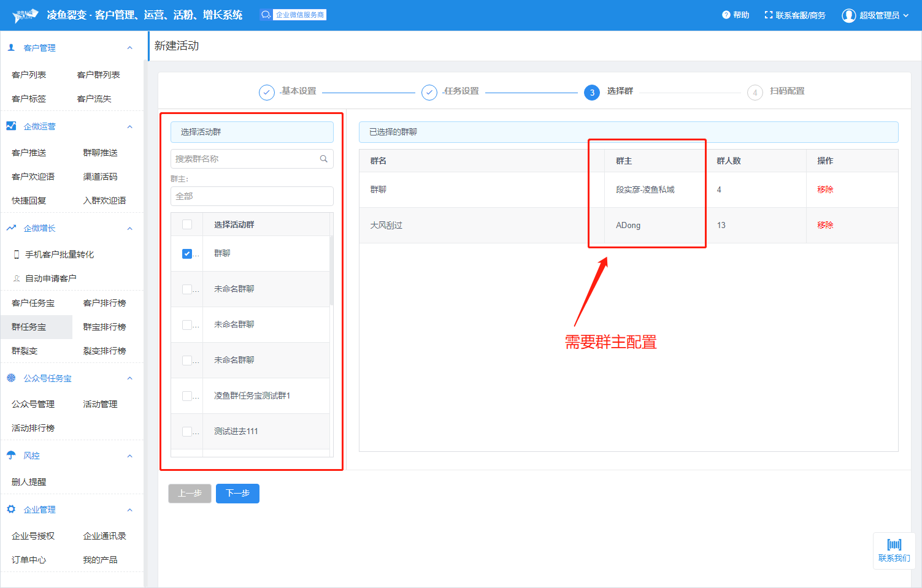Uncheck the 群聊 group checkbox
Image resolution: width=922 pixels, height=588 pixels.
[187, 254]
